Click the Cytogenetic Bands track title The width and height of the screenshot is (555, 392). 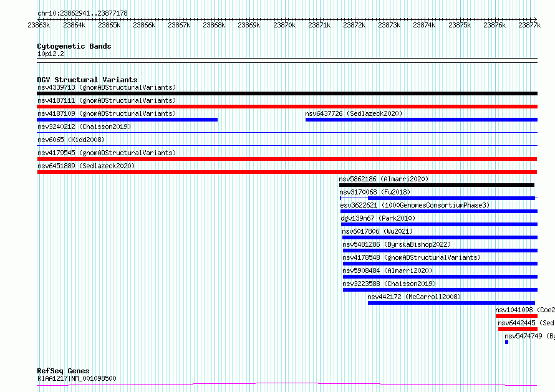point(74,46)
